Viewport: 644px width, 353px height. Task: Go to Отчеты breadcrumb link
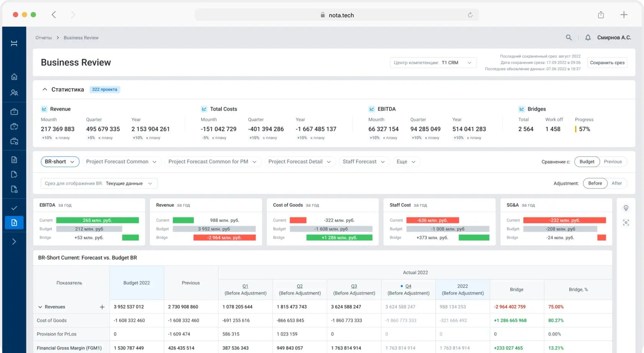click(x=43, y=38)
